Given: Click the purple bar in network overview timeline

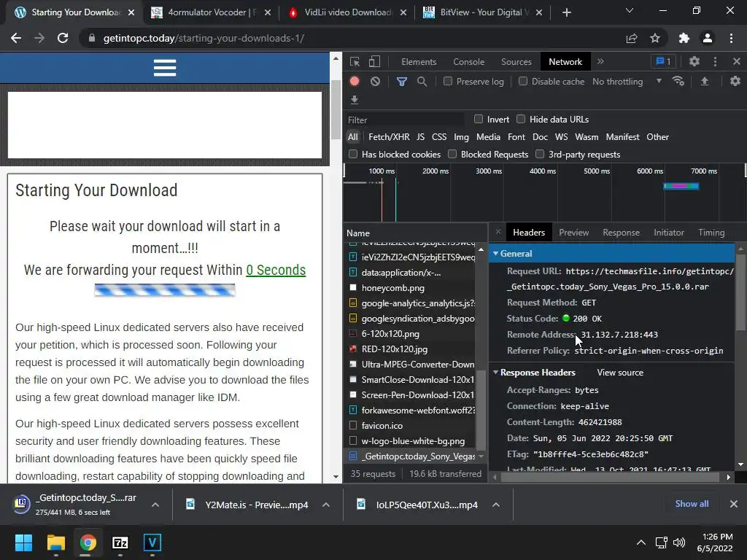Looking at the screenshot, I should pyautogui.click(x=681, y=186).
